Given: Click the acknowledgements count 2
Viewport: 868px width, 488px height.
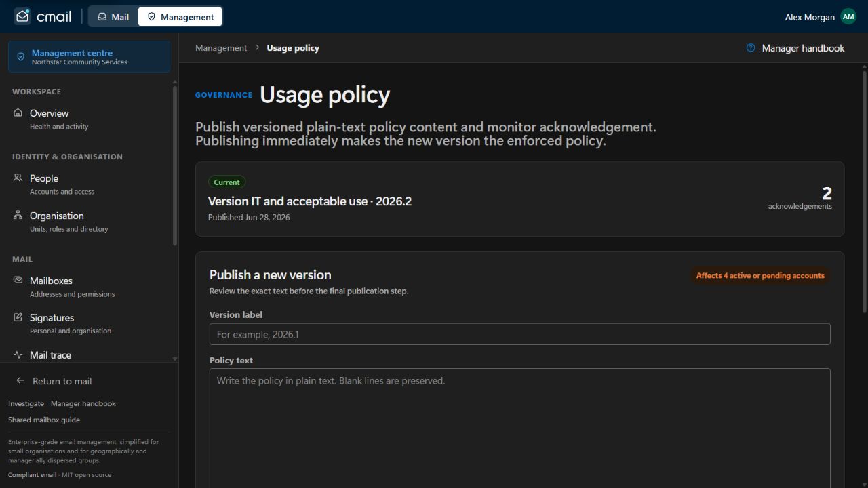Looking at the screenshot, I should (827, 193).
